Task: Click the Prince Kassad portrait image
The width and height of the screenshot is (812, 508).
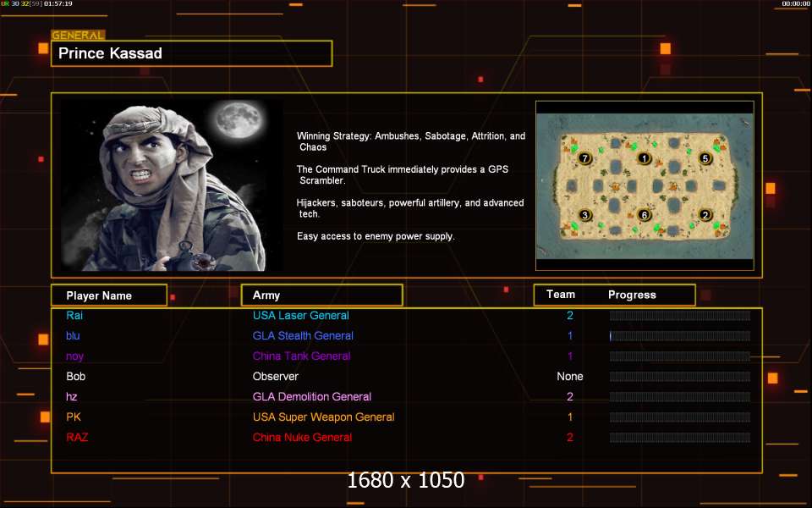Action: [172, 185]
